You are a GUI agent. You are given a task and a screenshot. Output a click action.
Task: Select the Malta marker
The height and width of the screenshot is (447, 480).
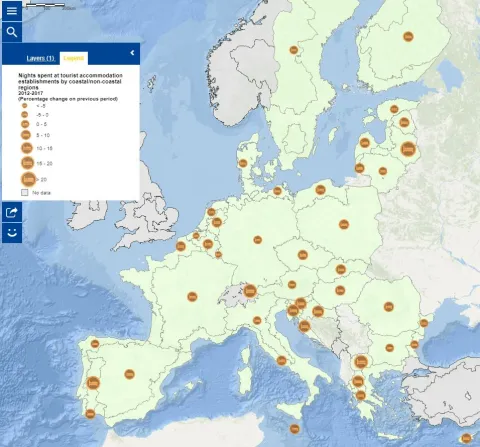coord(294,429)
